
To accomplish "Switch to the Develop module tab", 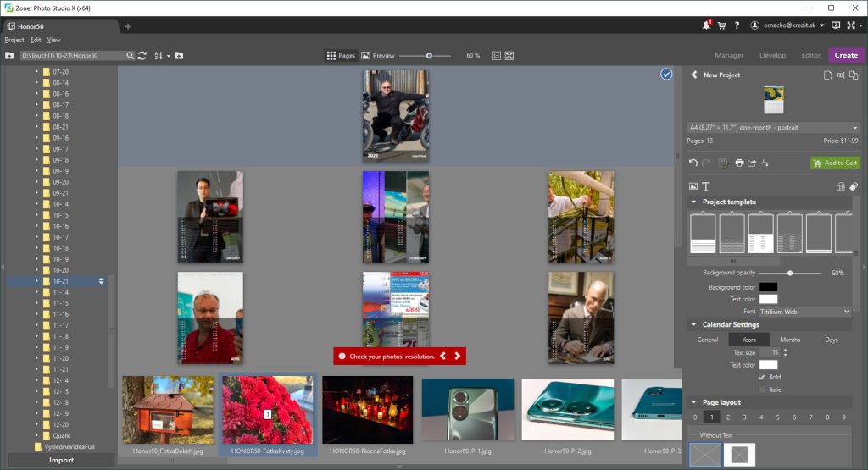I will click(x=772, y=55).
